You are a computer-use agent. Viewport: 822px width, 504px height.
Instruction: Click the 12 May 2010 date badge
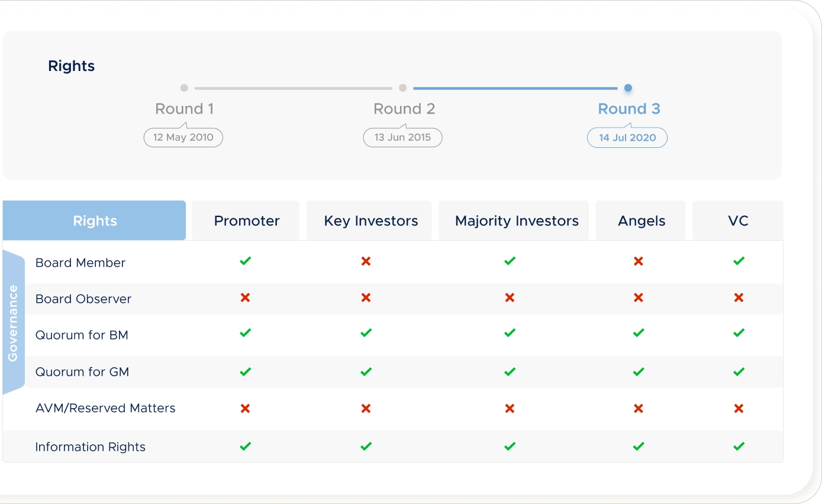click(x=183, y=138)
